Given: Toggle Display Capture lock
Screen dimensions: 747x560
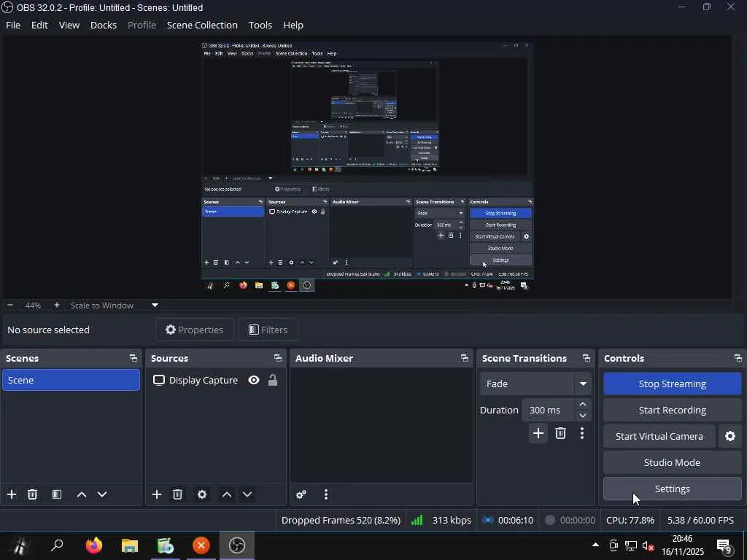Looking at the screenshot, I should (x=273, y=380).
